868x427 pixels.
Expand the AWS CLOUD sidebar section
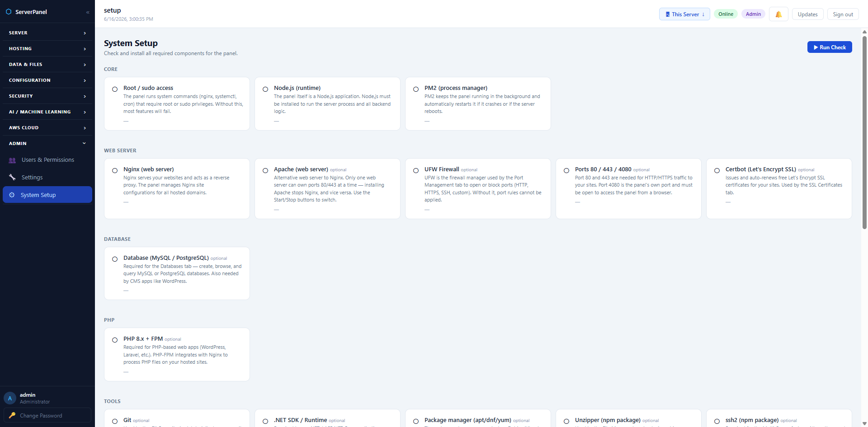[47, 128]
